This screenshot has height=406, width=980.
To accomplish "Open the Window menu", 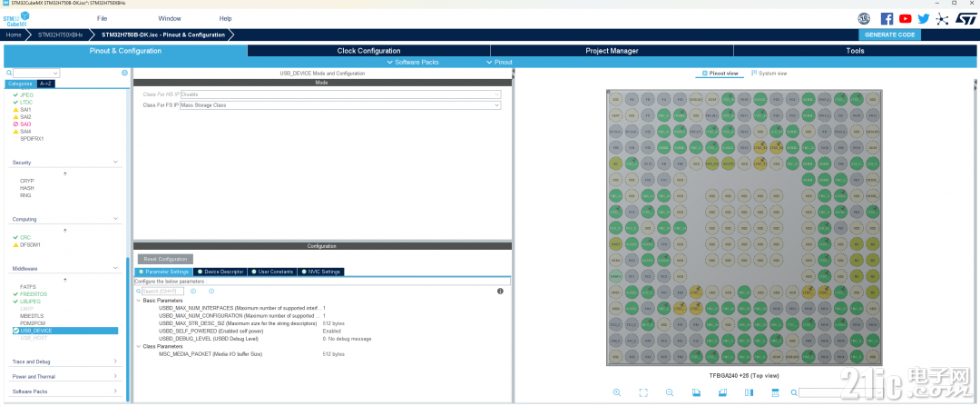I will point(170,19).
